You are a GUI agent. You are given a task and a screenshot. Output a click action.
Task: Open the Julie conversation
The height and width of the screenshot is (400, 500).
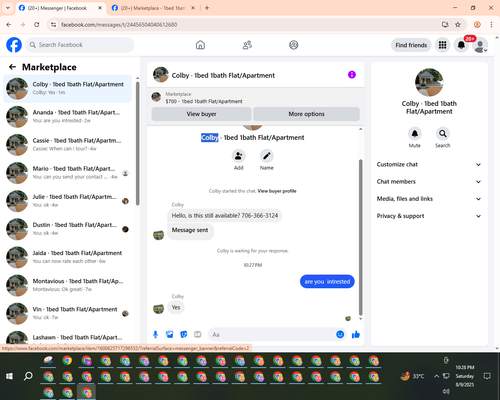coord(67,201)
